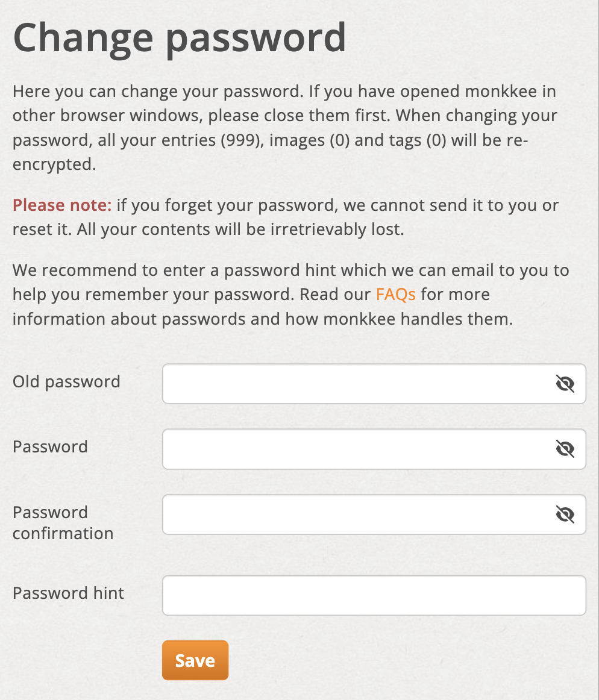This screenshot has height=700, width=599.
Task: Open the FAQs link
Action: (x=396, y=294)
